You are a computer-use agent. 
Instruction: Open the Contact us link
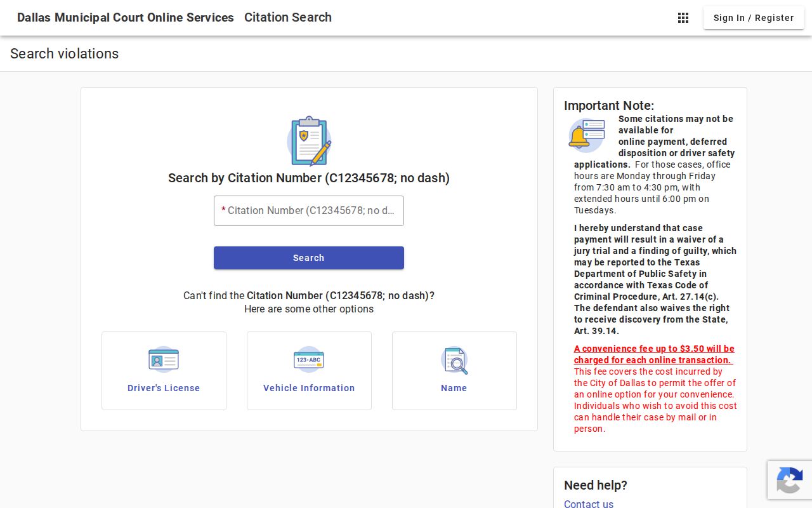point(589,504)
